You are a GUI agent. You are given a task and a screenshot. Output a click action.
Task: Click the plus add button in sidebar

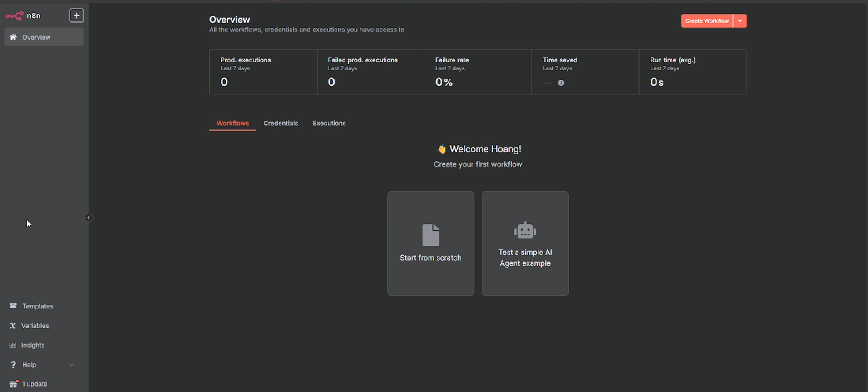pyautogui.click(x=76, y=15)
